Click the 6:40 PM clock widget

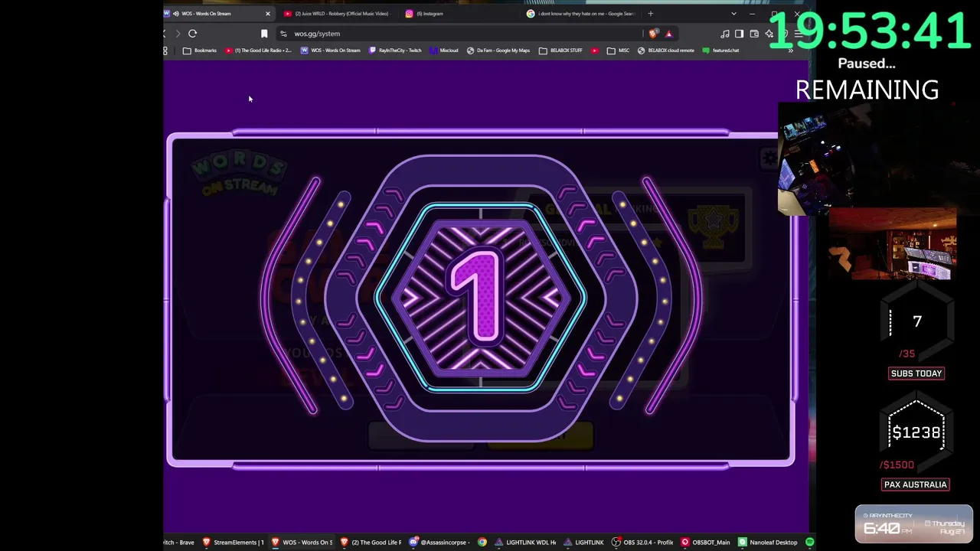coord(914,524)
